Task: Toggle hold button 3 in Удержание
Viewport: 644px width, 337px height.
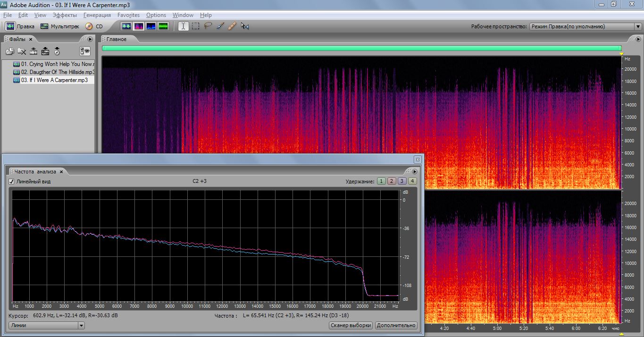Action: pos(402,181)
